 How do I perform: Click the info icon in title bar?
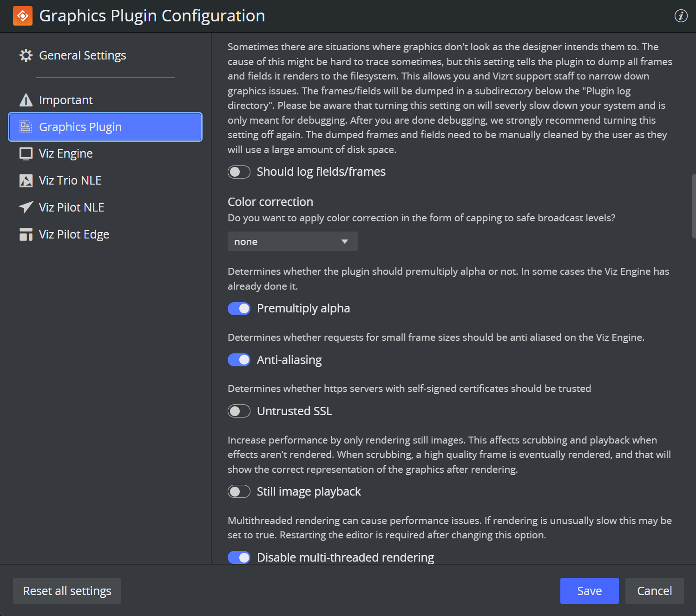(x=681, y=16)
